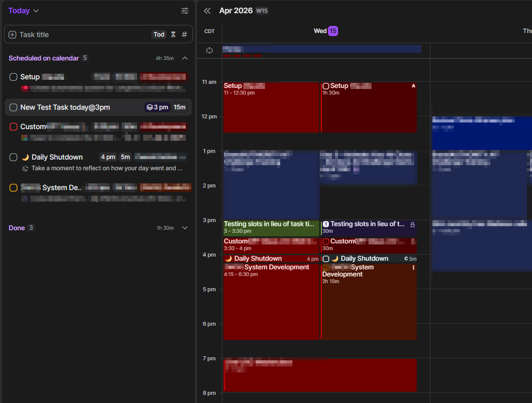The width and height of the screenshot is (532, 403).
Task: Click the 5m chip on Daily Shutdown
Action: pyautogui.click(x=125, y=157)
